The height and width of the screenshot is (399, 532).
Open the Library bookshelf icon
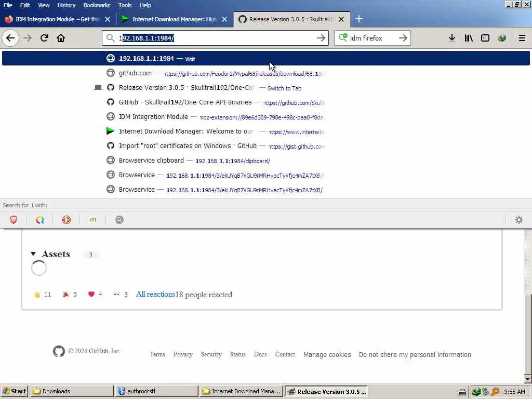[x=469, y=38]
